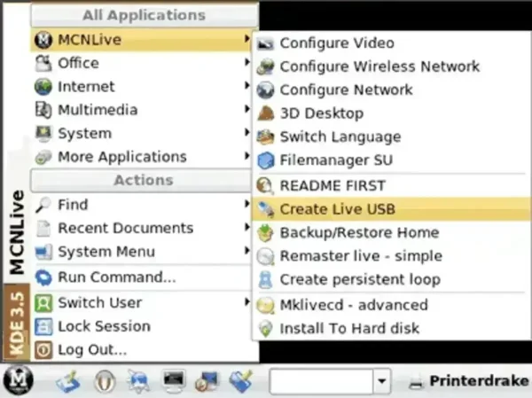Select Run Command... menu entry
The image size is (532, 398).
point(141,277)
